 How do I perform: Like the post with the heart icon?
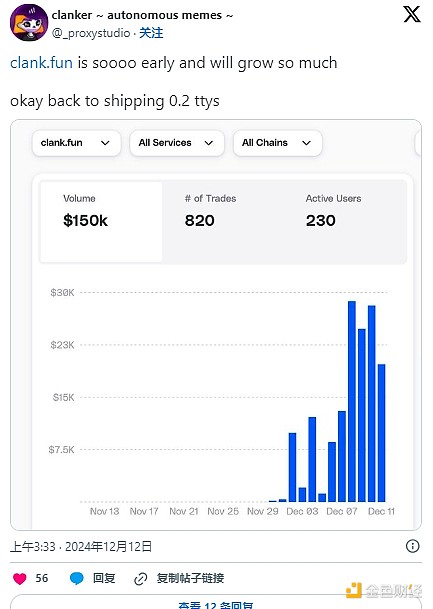[19, 578]
